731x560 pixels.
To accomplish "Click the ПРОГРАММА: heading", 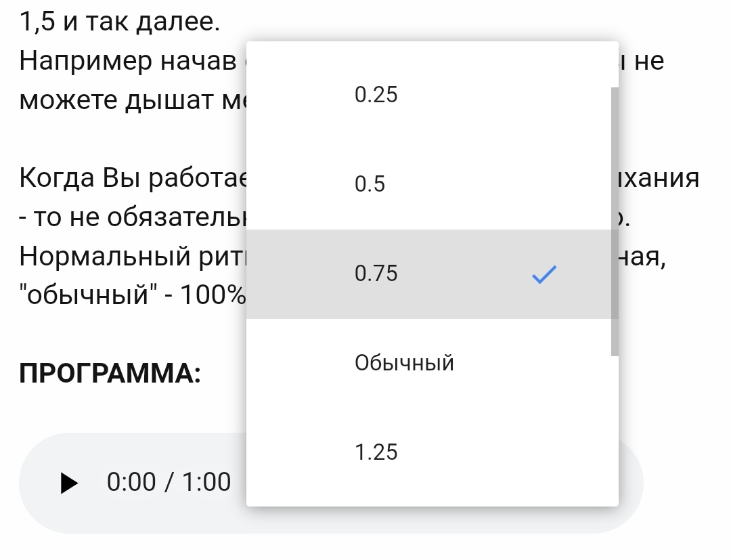I will pyautogui.click(x=110, y=373).
